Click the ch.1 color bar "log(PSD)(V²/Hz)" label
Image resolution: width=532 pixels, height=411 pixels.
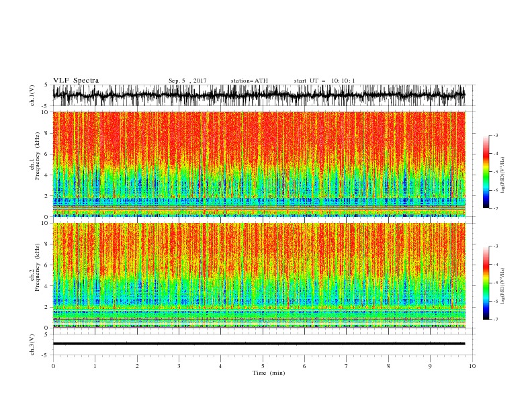coord(502,175)
